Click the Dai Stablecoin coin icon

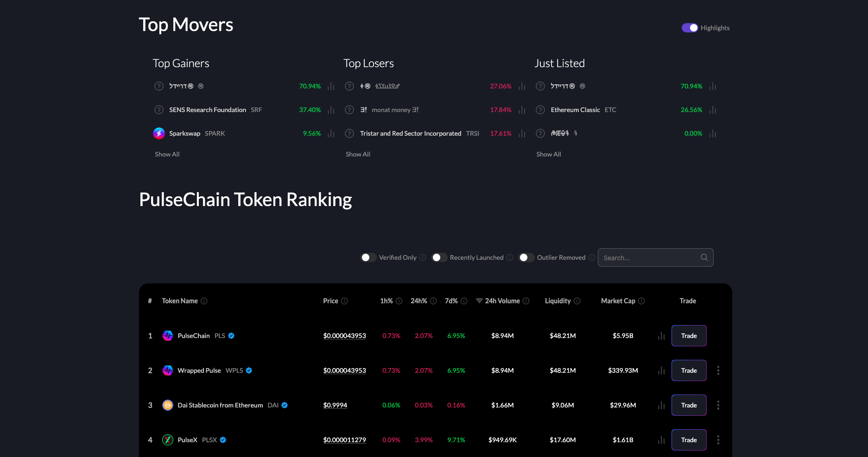click(x=168, y=405)
